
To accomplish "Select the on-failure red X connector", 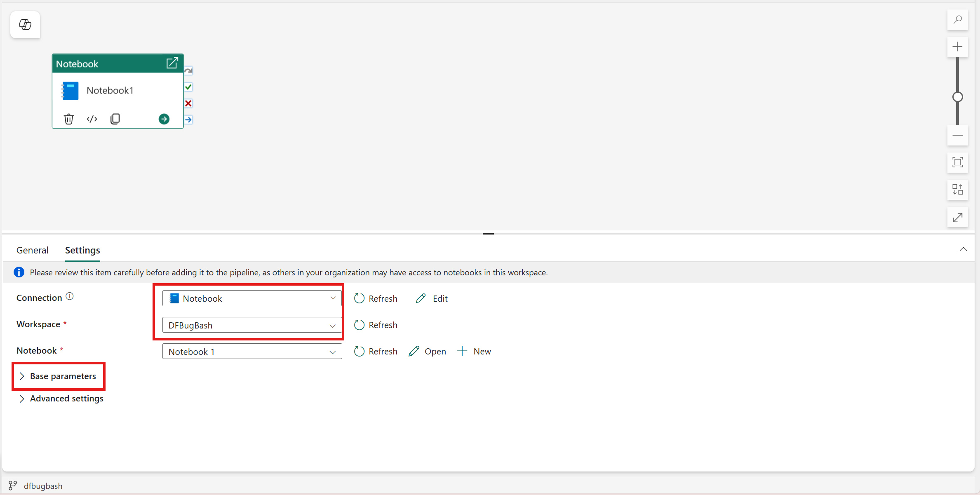I will pyautogui.click(x=188, y=103).
